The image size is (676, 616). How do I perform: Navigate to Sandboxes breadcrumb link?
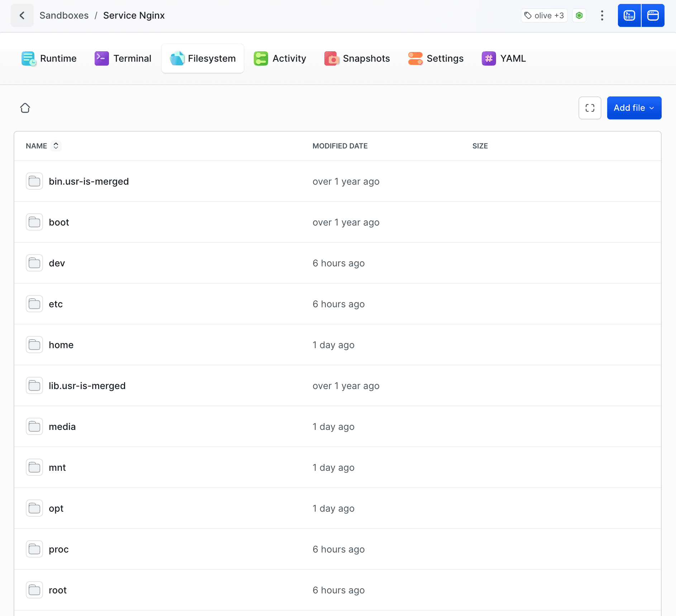pos(64,15)
